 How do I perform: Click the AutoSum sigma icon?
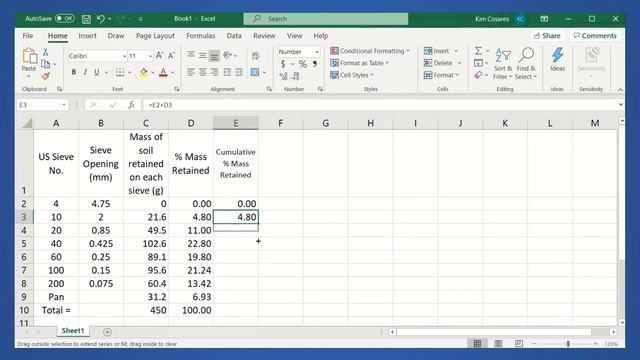(x=478, y=51)
